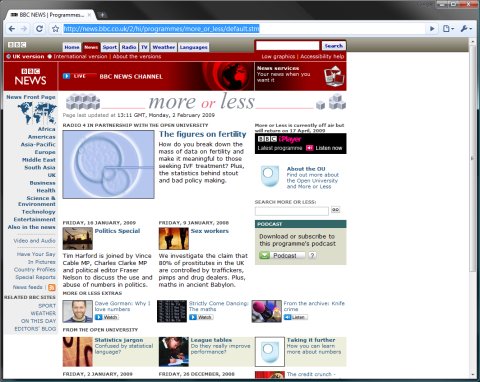Screen dimensions: 480x382
Task: Click the Search button
Action: tap(333, 46)
